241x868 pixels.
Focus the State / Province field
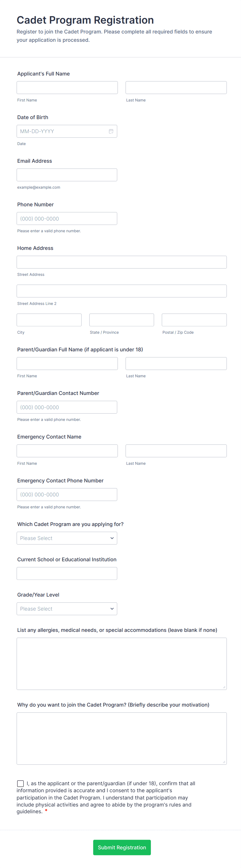point(122,320)
